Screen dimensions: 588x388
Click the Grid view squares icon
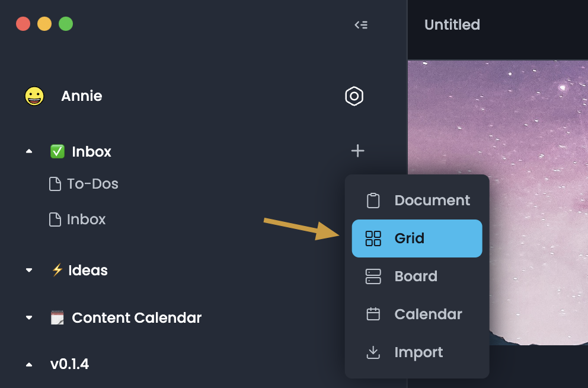pyautogui.click(x=373, y=238)
